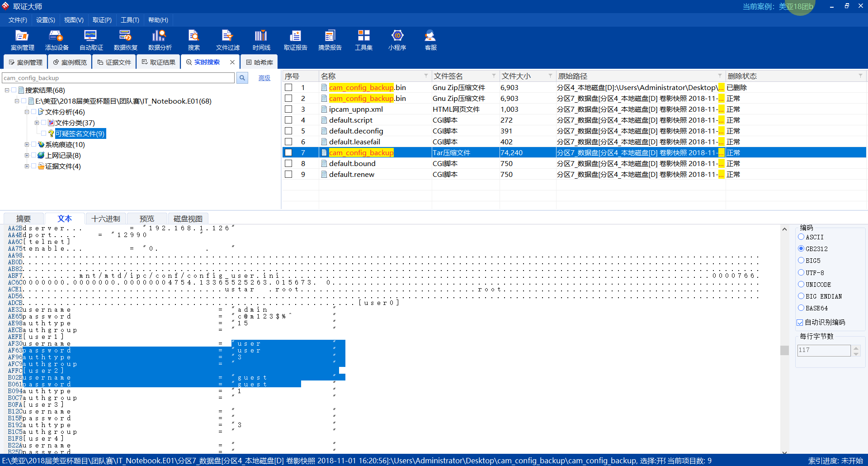Click the text view vertical scrollbar thumb

pyautogui.click(x=784, y=350)
